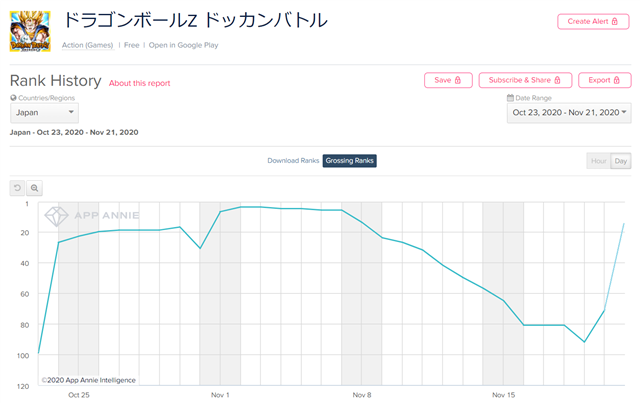Click the App Annie diamond logo watermark
Screen dimensions: 640x403
(56, 216)
